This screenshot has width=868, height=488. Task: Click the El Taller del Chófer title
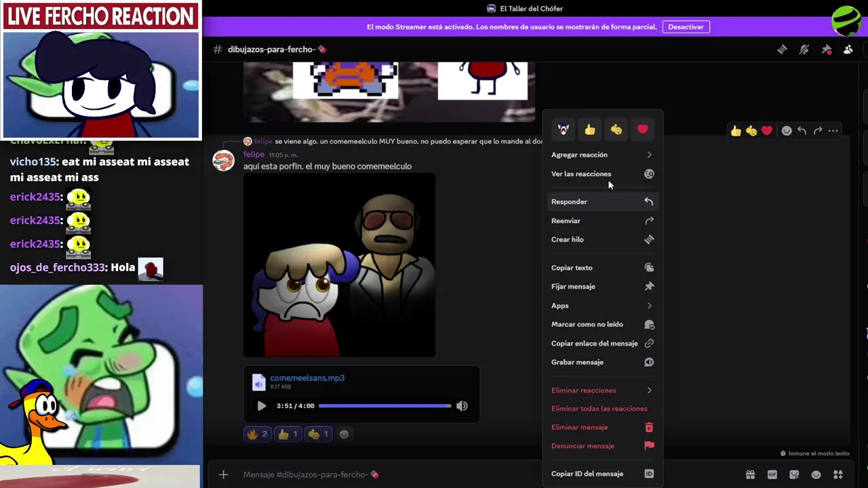click(x=531, y=9)
